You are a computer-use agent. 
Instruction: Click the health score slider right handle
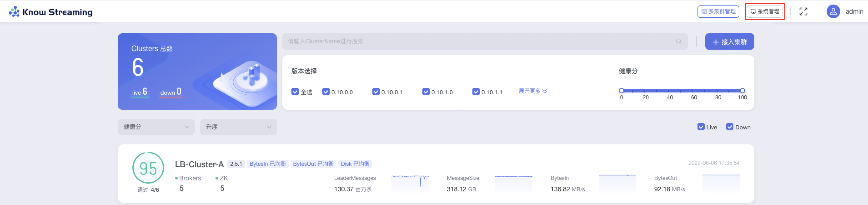[x=742, y=90]
